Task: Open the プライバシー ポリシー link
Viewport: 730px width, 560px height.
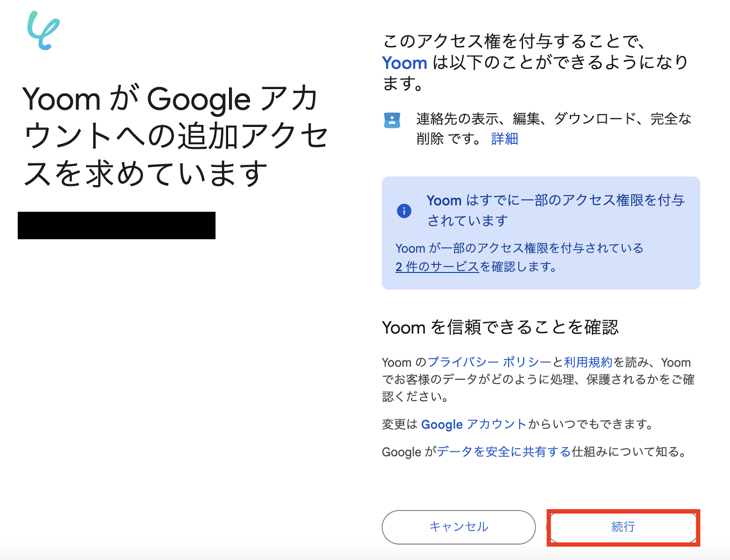Action: click(489, 362)
